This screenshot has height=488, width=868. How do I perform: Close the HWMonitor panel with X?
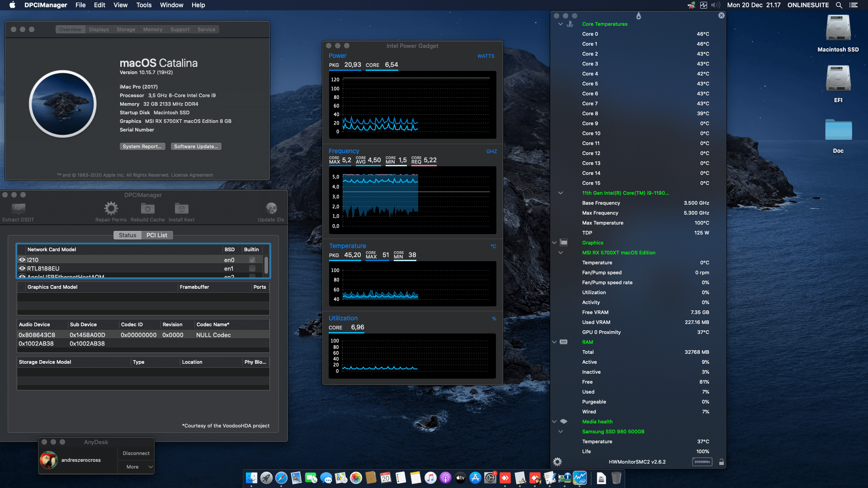722,15
